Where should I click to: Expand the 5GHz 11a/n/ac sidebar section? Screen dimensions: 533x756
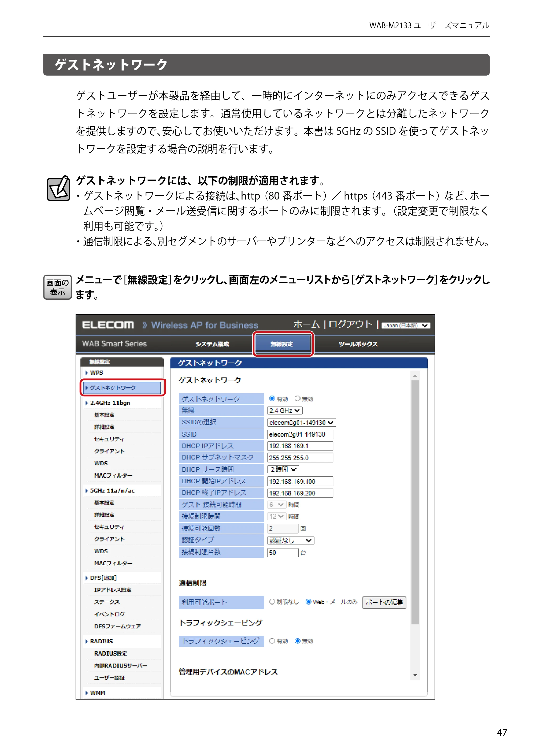click(112, 491)
